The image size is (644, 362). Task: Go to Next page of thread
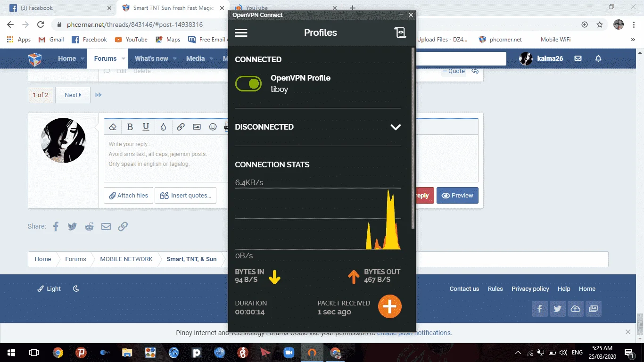pyautogui.click(x=73, y=95)
